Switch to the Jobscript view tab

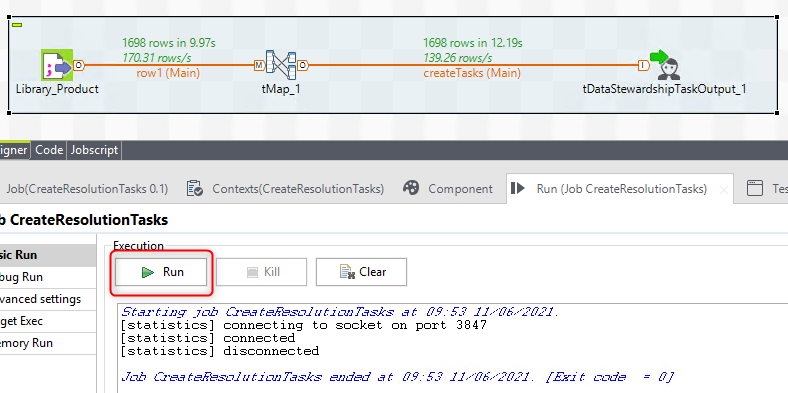(x=94, y=150)
